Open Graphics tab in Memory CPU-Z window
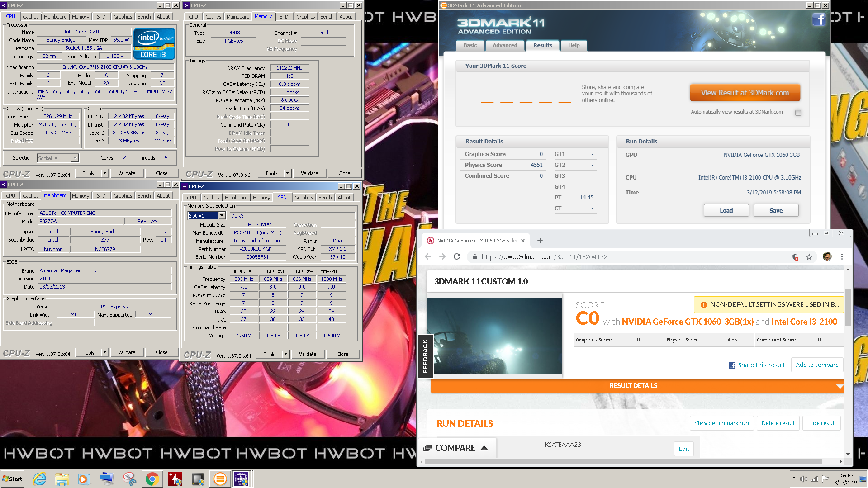 306,17
